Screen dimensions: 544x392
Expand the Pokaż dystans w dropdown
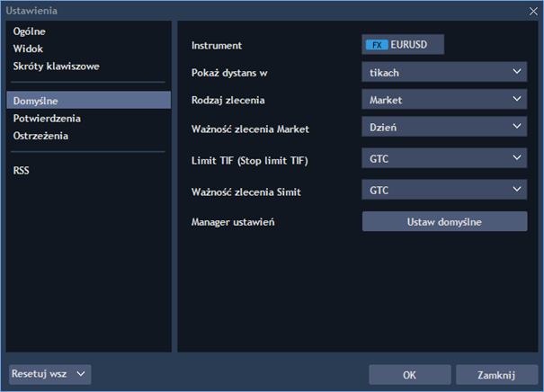point(444,72)
